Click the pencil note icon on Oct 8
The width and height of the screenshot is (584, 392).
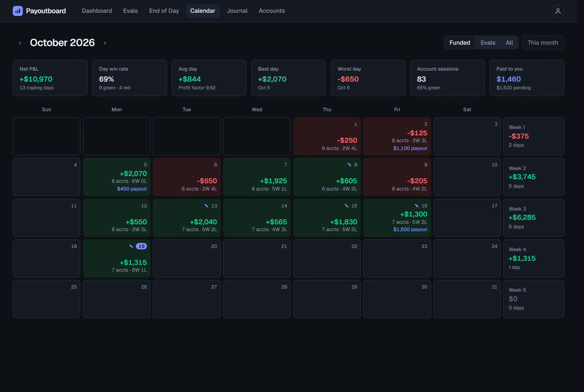pos(349,165)
